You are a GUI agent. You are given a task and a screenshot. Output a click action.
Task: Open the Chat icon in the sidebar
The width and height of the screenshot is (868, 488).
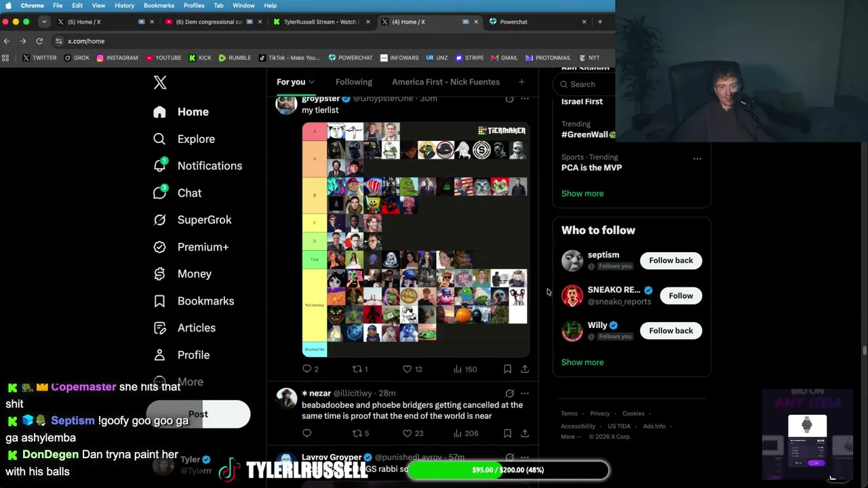(159, 192)
